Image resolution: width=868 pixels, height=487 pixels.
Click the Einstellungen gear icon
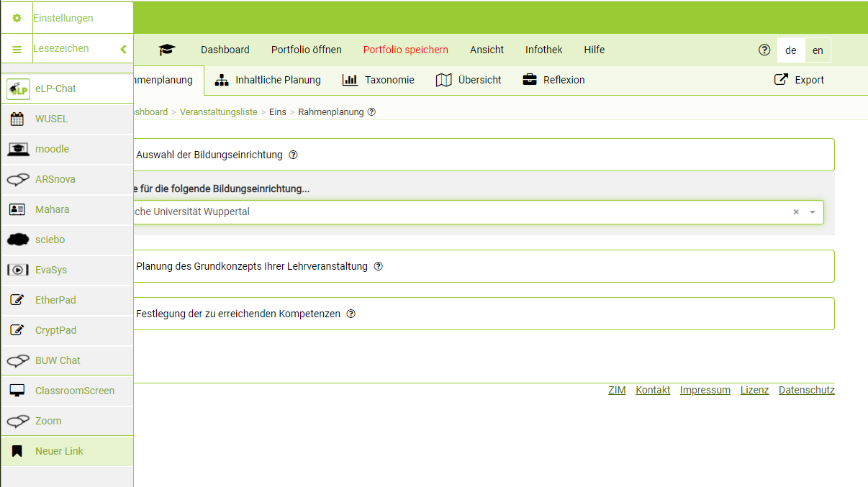[x=17, y=18]
